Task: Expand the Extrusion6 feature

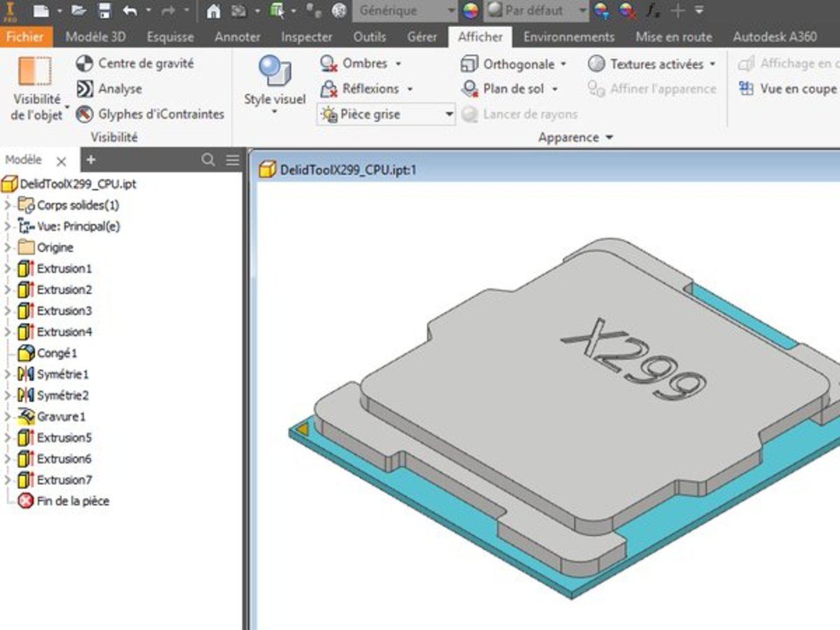Action: click(x=7, y=459)
